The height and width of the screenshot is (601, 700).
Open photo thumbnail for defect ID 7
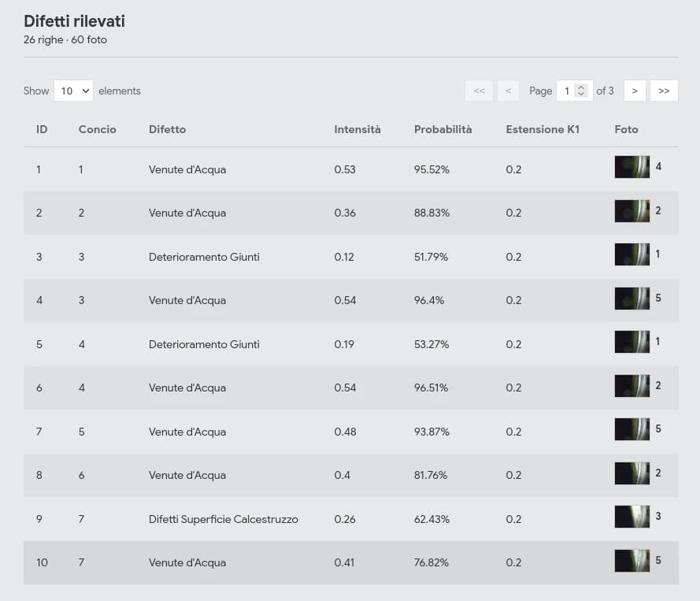[x=632, y=429]
